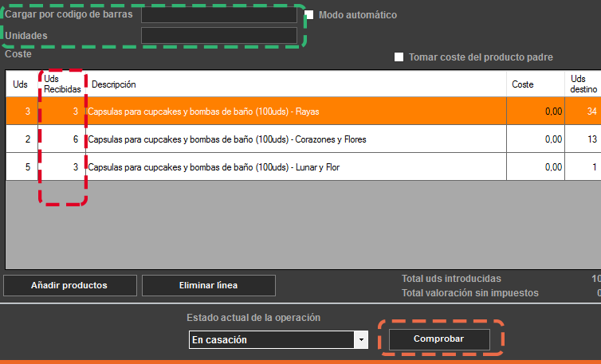Sort by the Uds column header
Image resolution: width=601 pixels, height=364 pixels.
21,84
